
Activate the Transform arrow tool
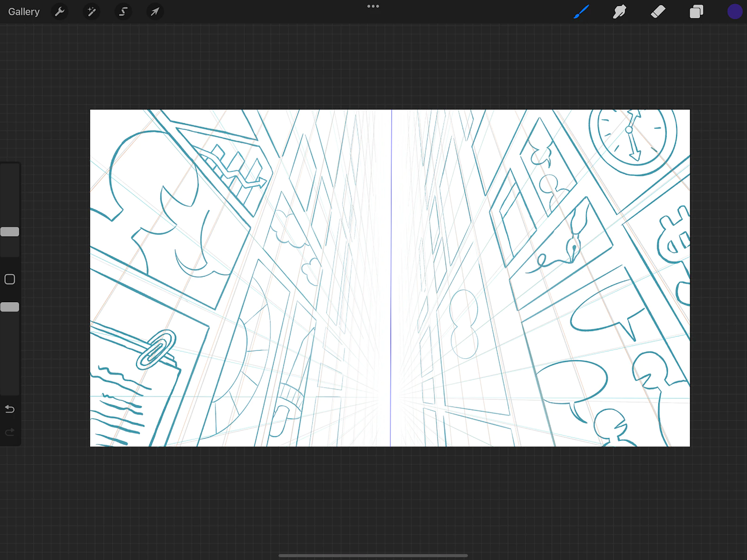point(155,12)
